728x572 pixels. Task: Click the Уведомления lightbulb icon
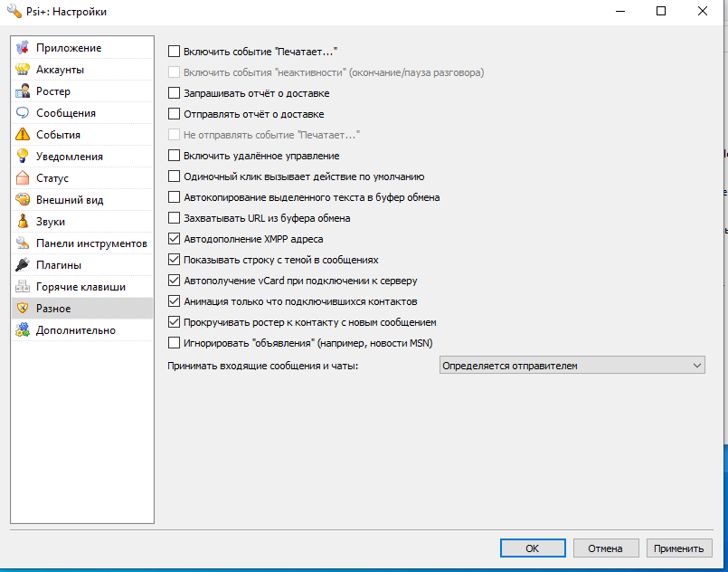click(24, 157)
